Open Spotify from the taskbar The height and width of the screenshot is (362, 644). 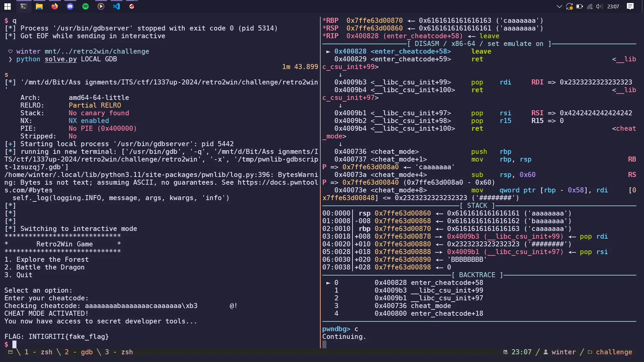pyautogui.click(x=86, y=6)
